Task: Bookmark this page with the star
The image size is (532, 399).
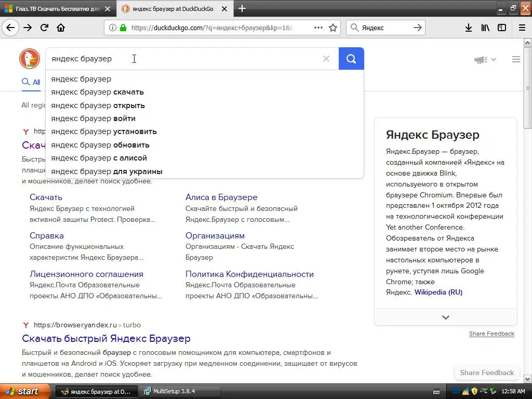Action: [333, 28]
